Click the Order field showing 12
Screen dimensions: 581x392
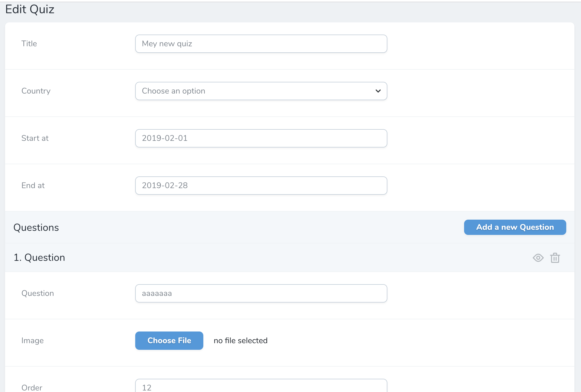click(261, 387)
